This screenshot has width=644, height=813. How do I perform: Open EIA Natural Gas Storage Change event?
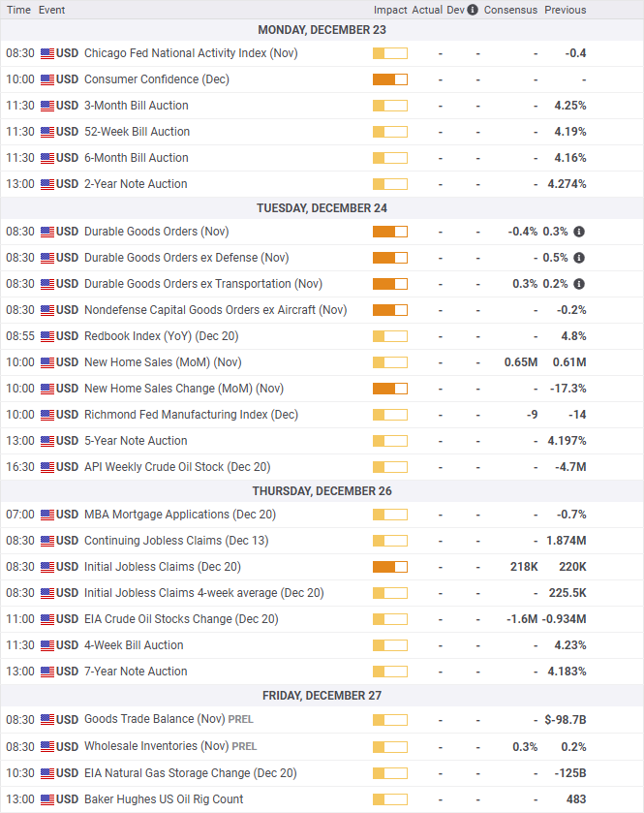pyautogui.click(x=190, y=773)
